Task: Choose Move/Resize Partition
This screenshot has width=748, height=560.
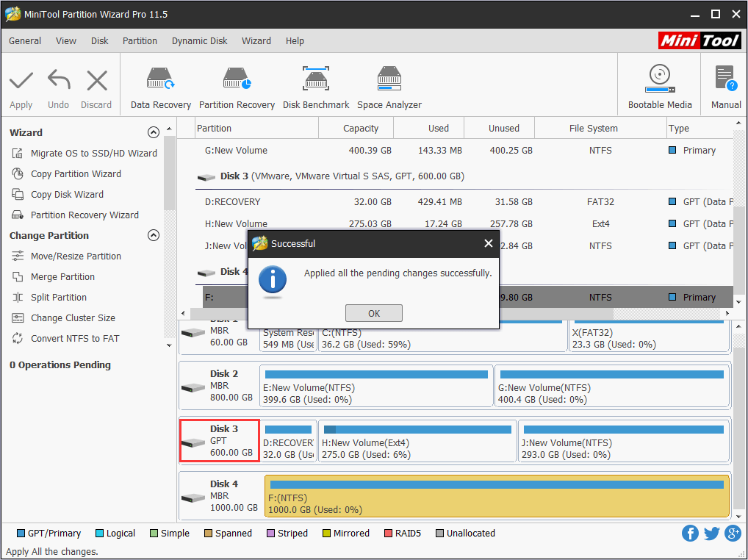Action: tap(76, 256)
